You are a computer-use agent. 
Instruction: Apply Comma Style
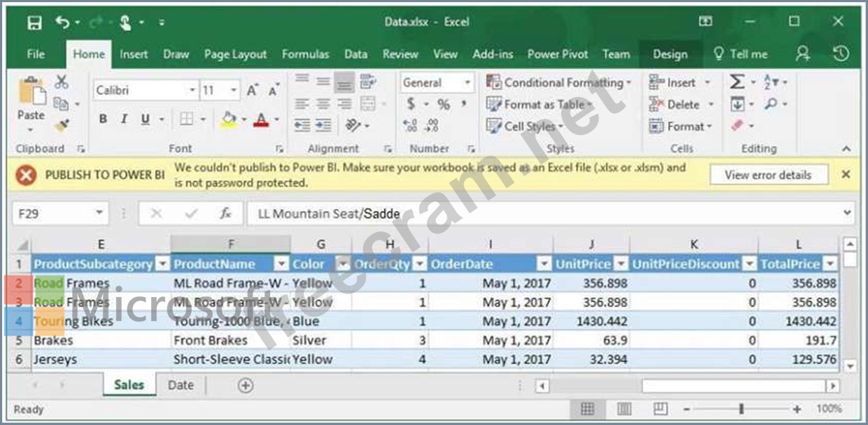[464, 103]
